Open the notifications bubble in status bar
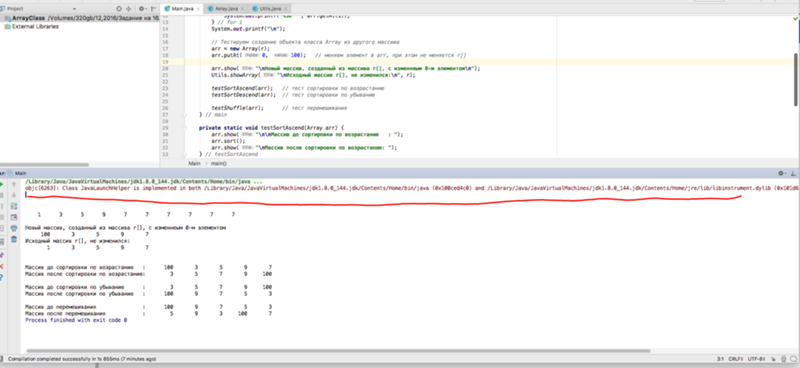 tap(793, 359)
